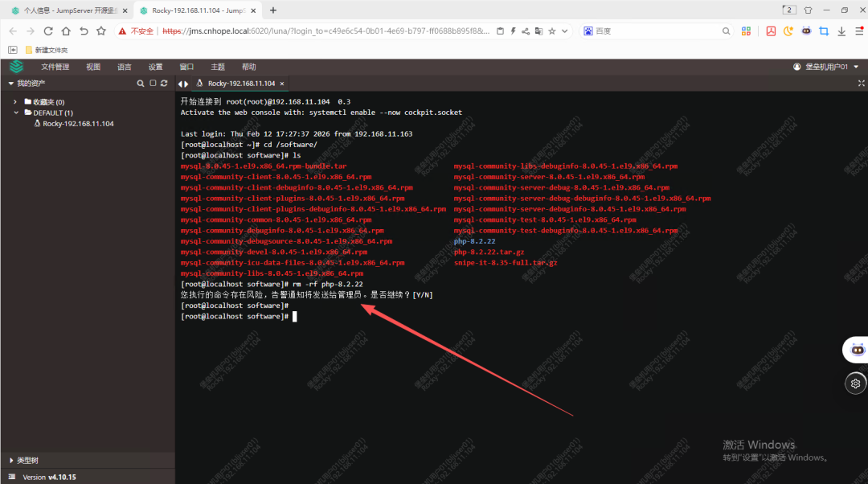Click the red PDF tool icon
Screen dimensions: 868x484
[771, 31]
